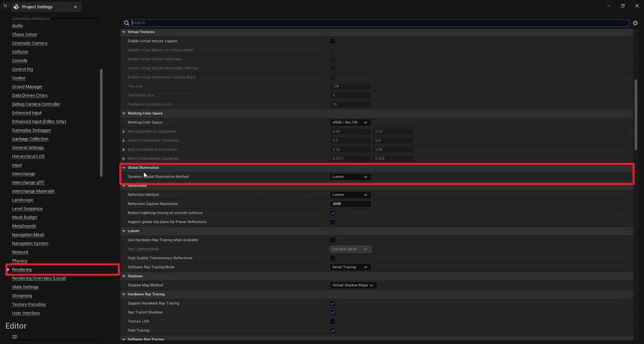Screen dimensions: 644x344
Task: Open the Dynamic Global Illumination Method dropdown
Action: pyautogui.click(x=350, y=177)
